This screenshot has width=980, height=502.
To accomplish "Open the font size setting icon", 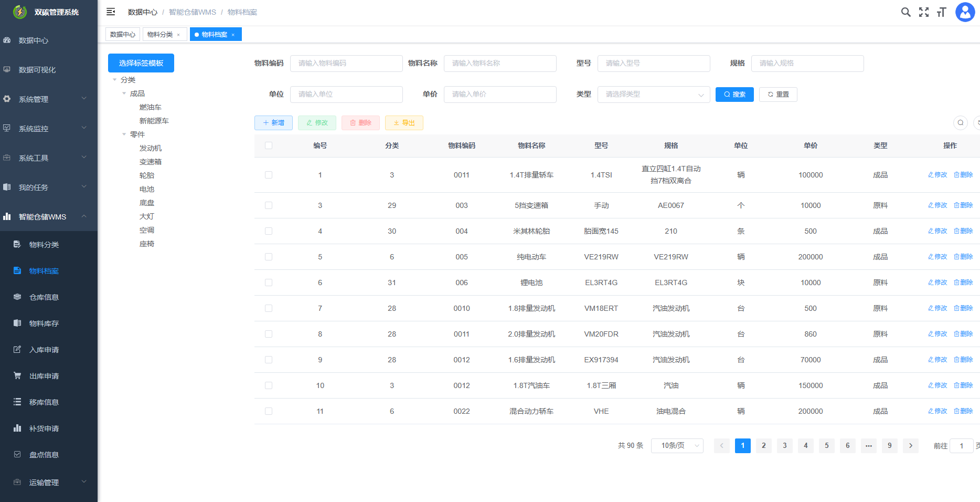I will (x=942, y=12).
